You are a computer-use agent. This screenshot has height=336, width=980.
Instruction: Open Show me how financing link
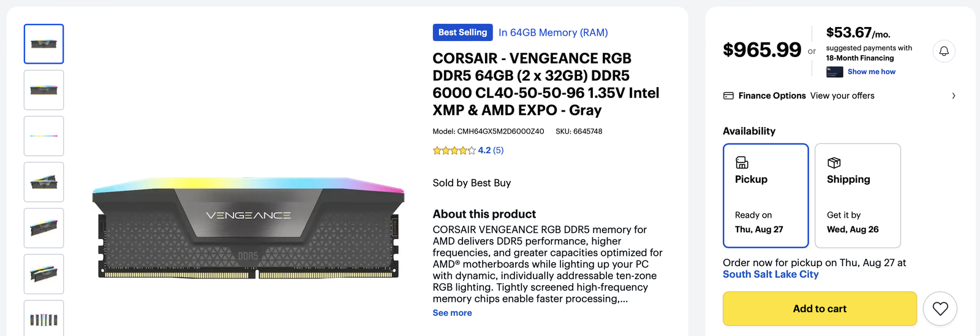[871, 72]
